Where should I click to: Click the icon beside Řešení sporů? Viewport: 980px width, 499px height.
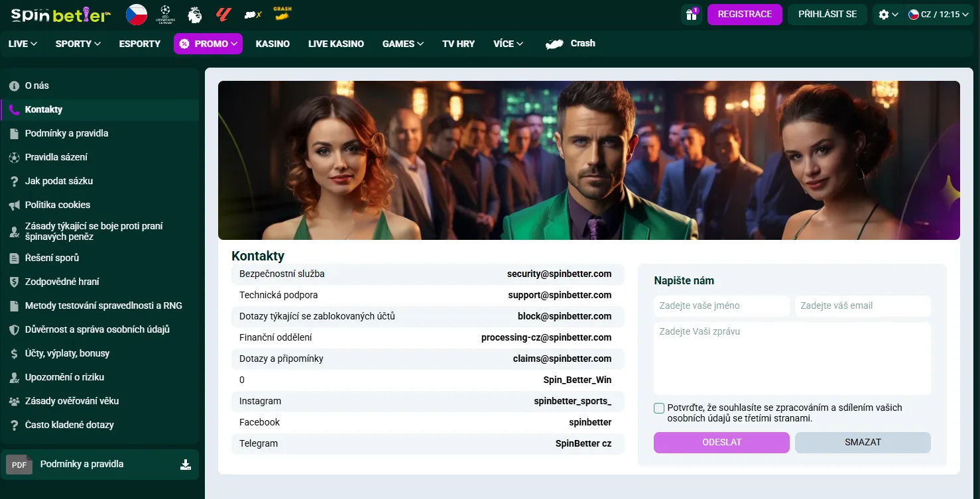tap(14, 258)
